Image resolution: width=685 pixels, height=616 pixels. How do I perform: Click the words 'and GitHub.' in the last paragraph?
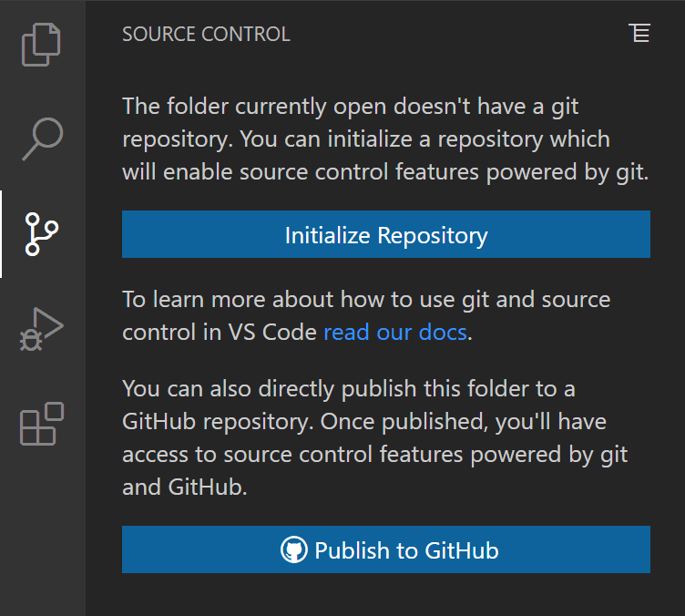point(184,488)
